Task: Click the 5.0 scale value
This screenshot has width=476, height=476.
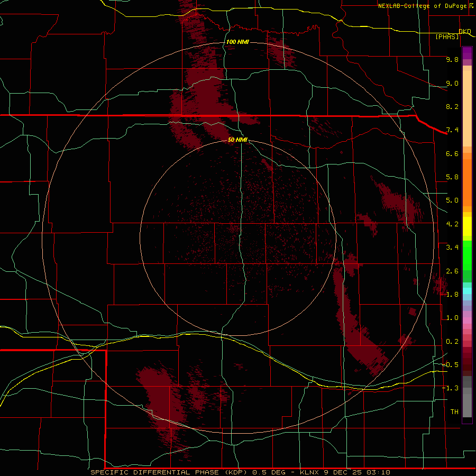Action: 452,200
